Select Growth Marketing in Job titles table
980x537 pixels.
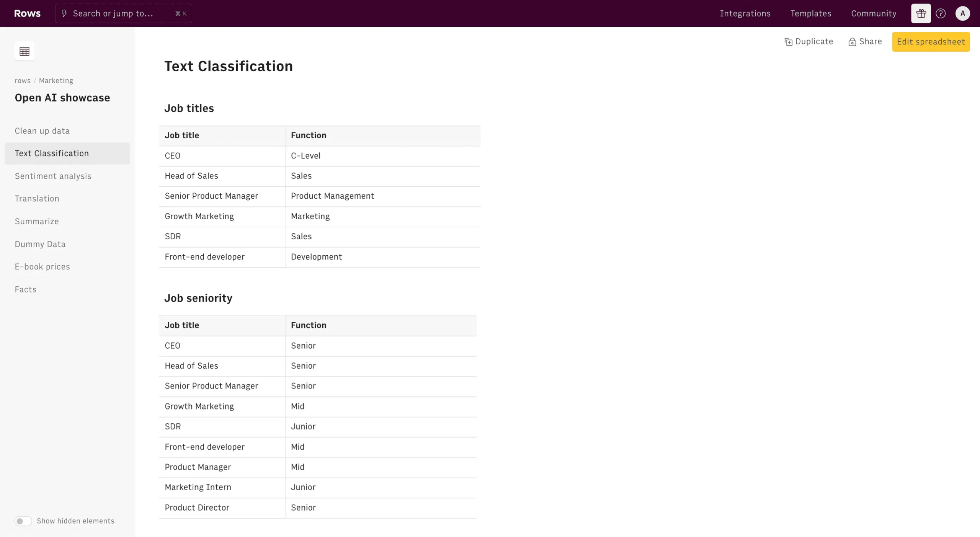coord(222,216)
